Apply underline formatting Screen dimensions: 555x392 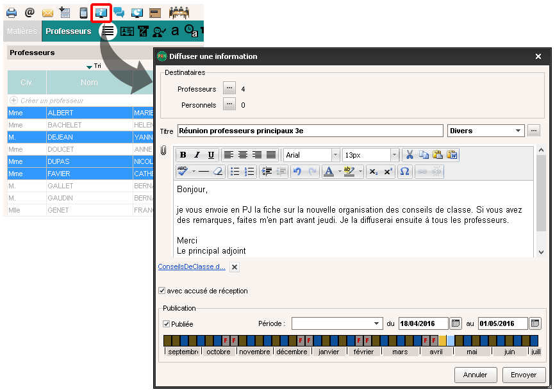click(x=211, y=154)
